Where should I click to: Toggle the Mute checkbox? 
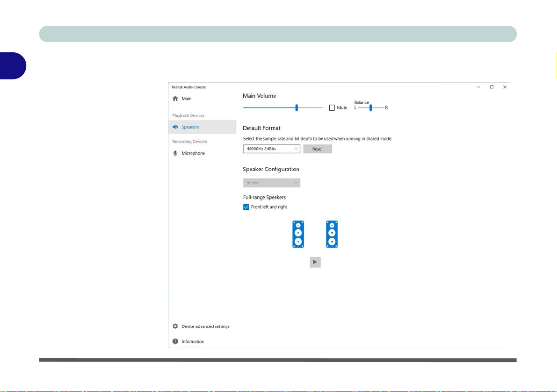click(332, 108)
